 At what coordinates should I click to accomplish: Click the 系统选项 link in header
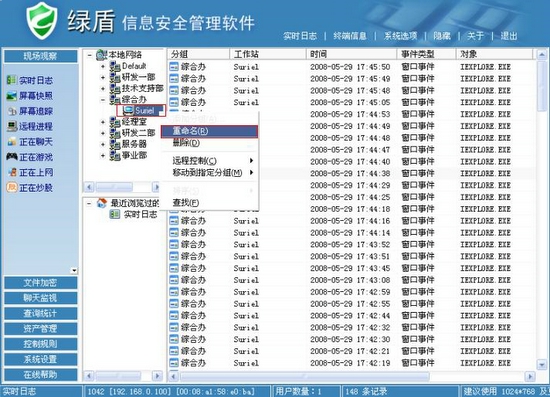(x=400, y=36)
